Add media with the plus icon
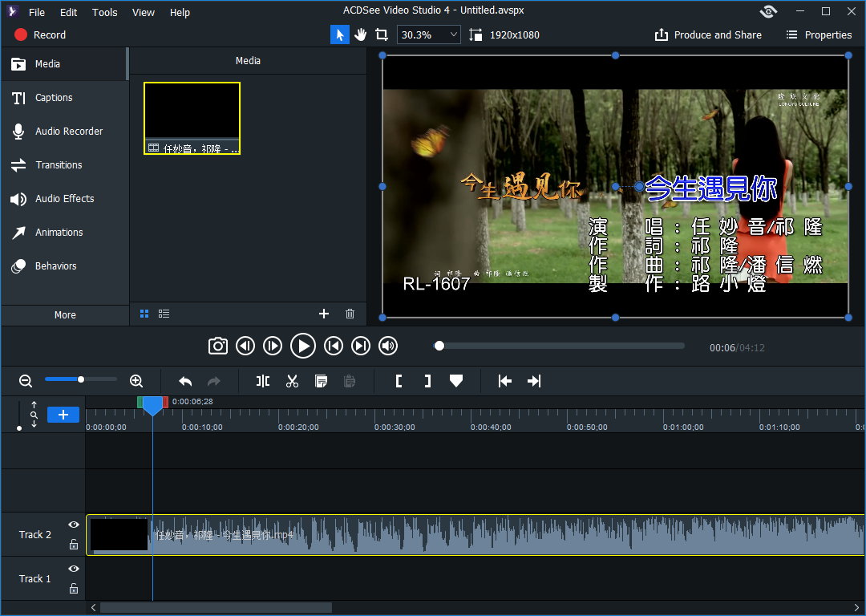866x616 pixels. point(324,314)
